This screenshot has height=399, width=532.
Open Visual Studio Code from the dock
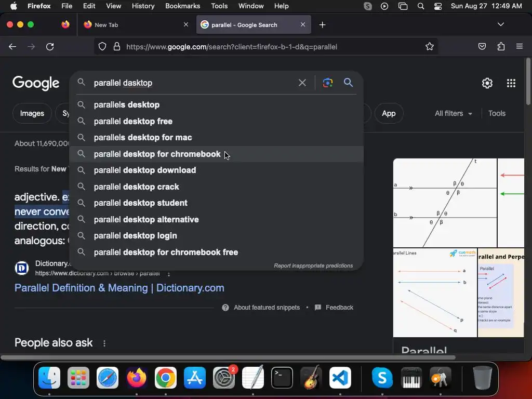[x=340, y=378]
